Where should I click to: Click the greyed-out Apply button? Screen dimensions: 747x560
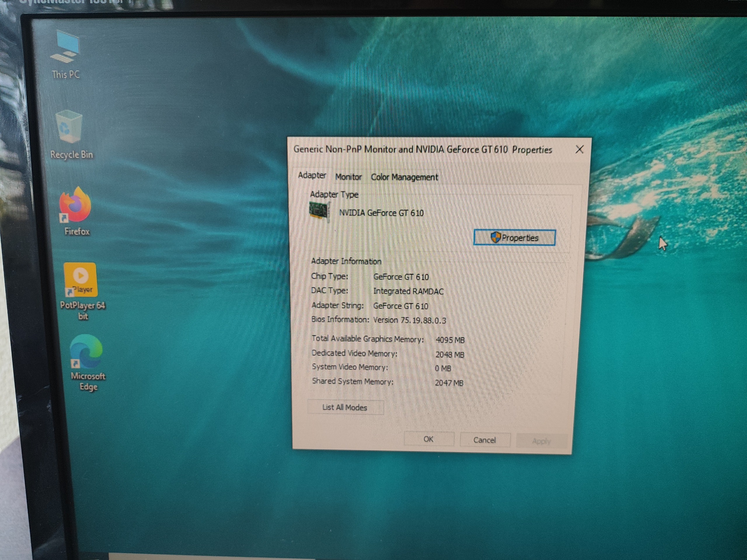[x=541, y=441]
